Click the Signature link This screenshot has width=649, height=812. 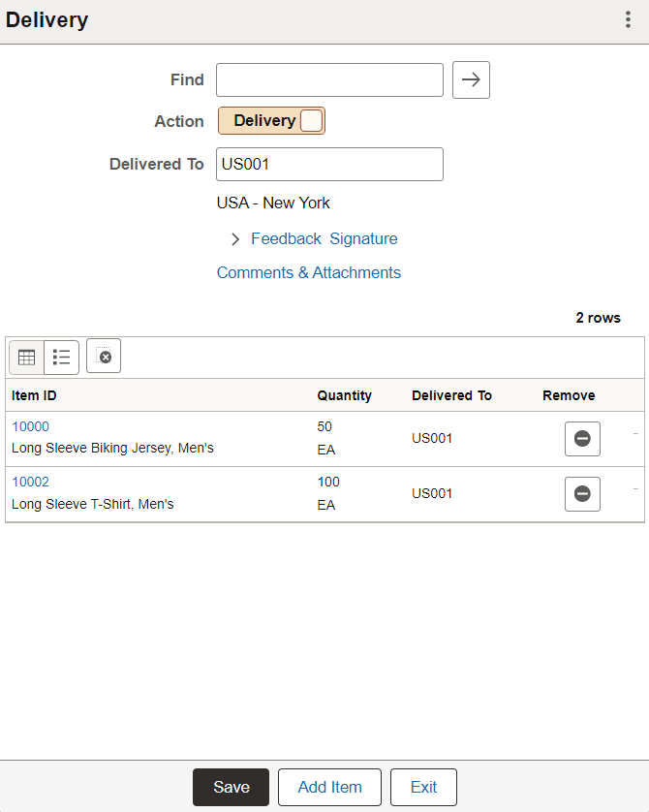(363, 238)
